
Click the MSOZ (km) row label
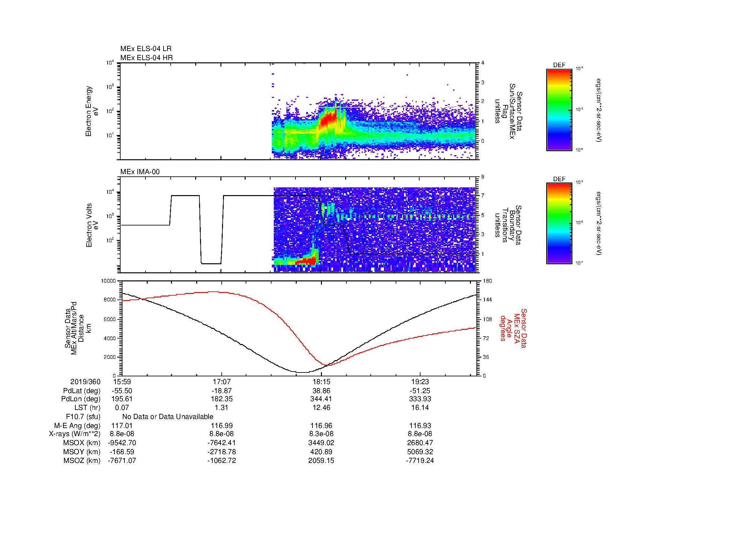tap(82, 461)
